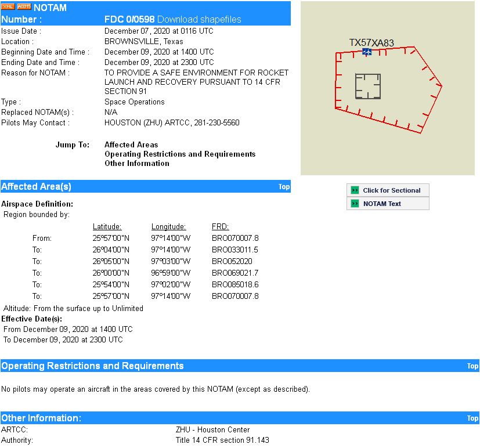Open the Click for Sectional button
Screen dimensions: 480x448
[x=392, y=190]
